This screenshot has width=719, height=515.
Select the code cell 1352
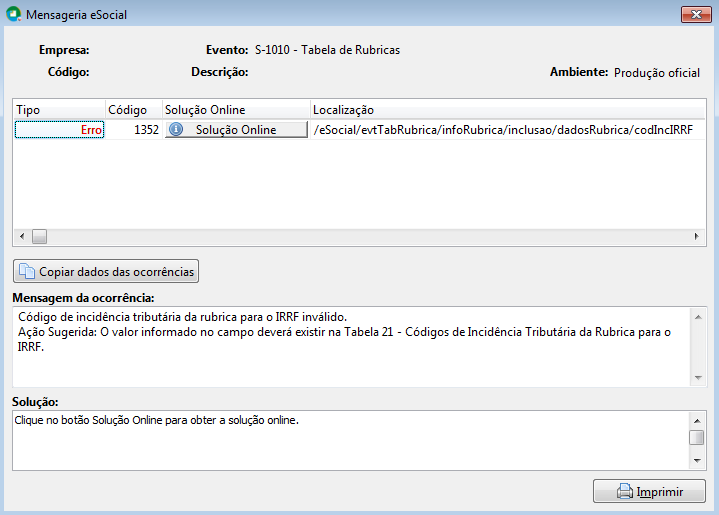click(x=134, y=129)
